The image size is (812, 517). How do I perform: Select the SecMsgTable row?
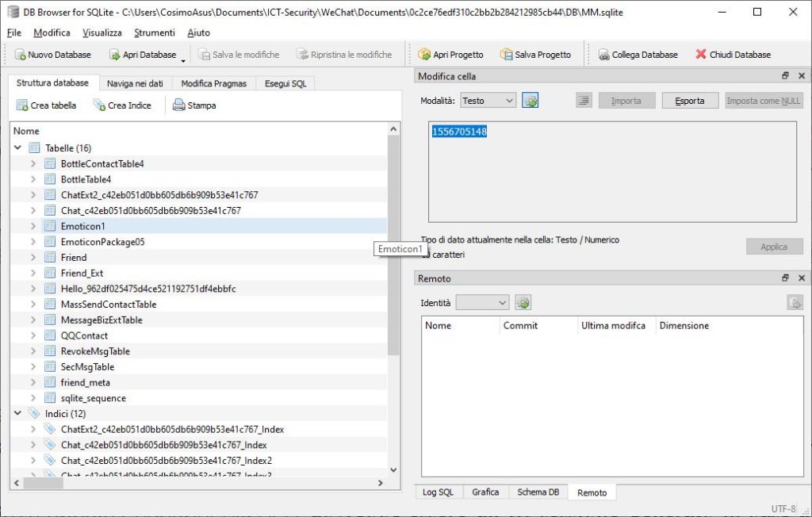(x=87, y=367)
